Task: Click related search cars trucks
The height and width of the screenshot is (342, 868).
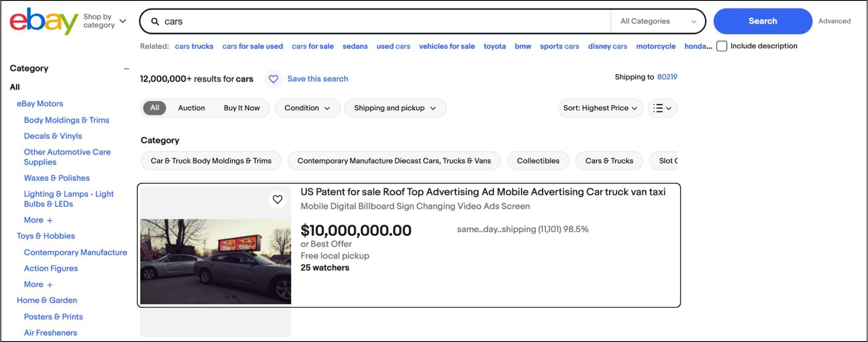Action: coord(194,46)
